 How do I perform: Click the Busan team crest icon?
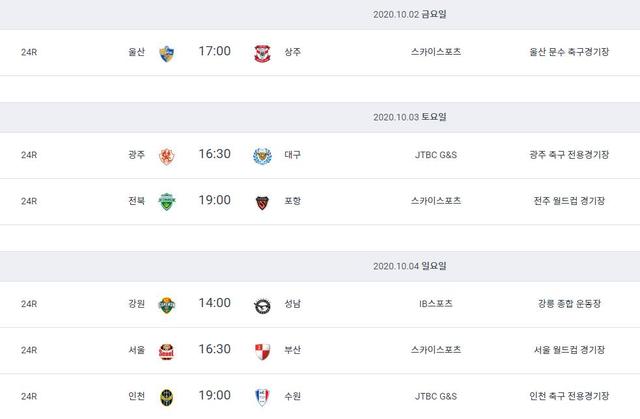coord(263,349)
